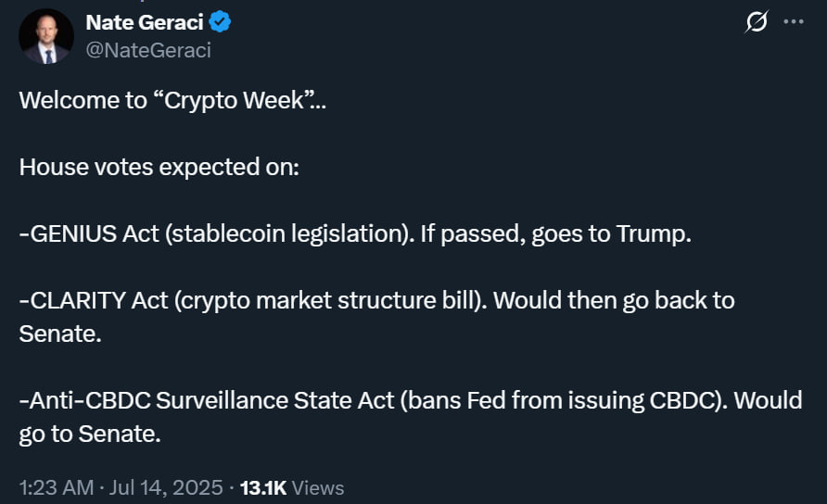The image size is (827, 504).
Task: Click the Nate Geraci display name
Action: [x=145, y=22]
